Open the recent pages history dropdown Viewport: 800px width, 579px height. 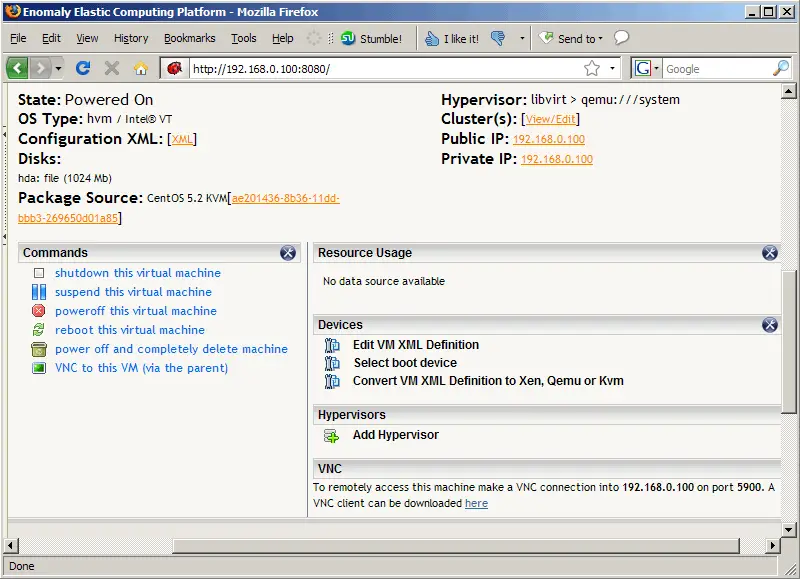[x=58, y=68]
